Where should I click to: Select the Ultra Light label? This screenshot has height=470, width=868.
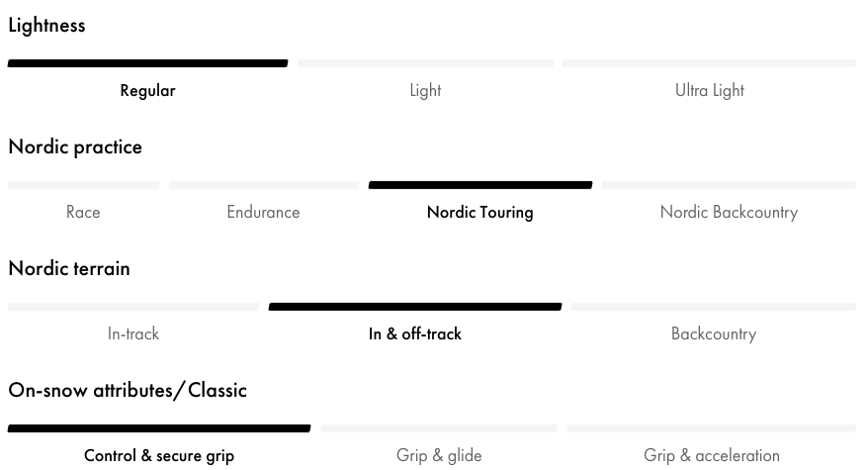(x=710, y=90)
